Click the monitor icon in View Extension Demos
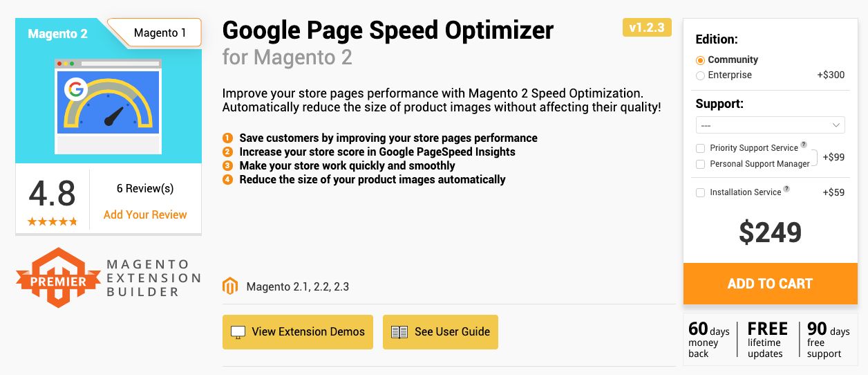Image resolution: width=868 pixels, height=375 pixels. (x=238, y=332)
